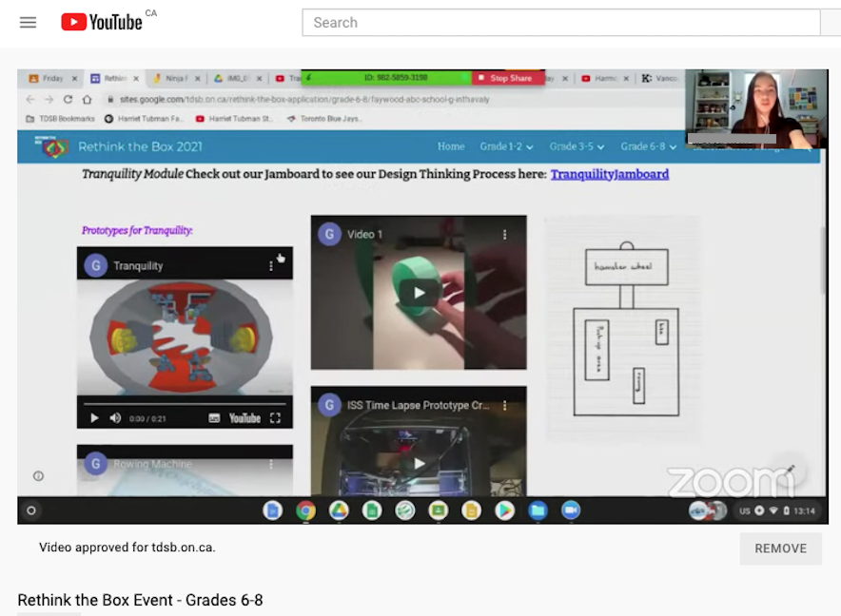Image resolution: width=841 pixels, height=616 pixels.
Task: Open the IMG Google Drive tab
Action: (x=232, y=78)
